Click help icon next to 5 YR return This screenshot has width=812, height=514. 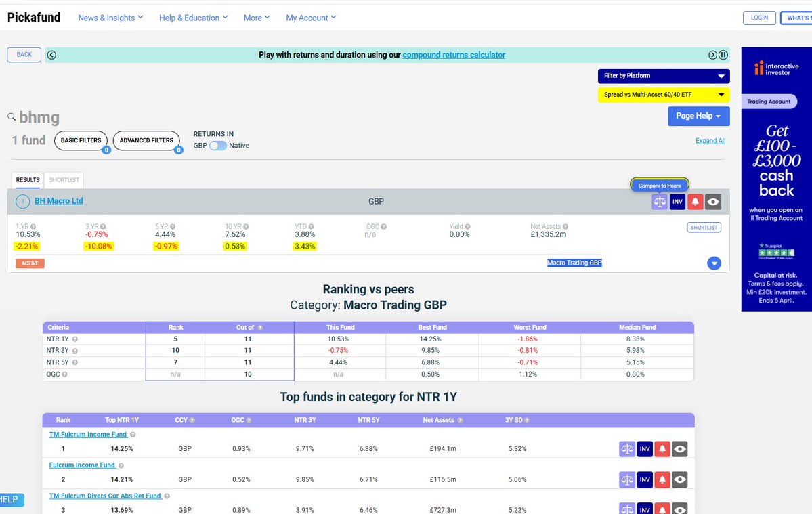[173, 227]
